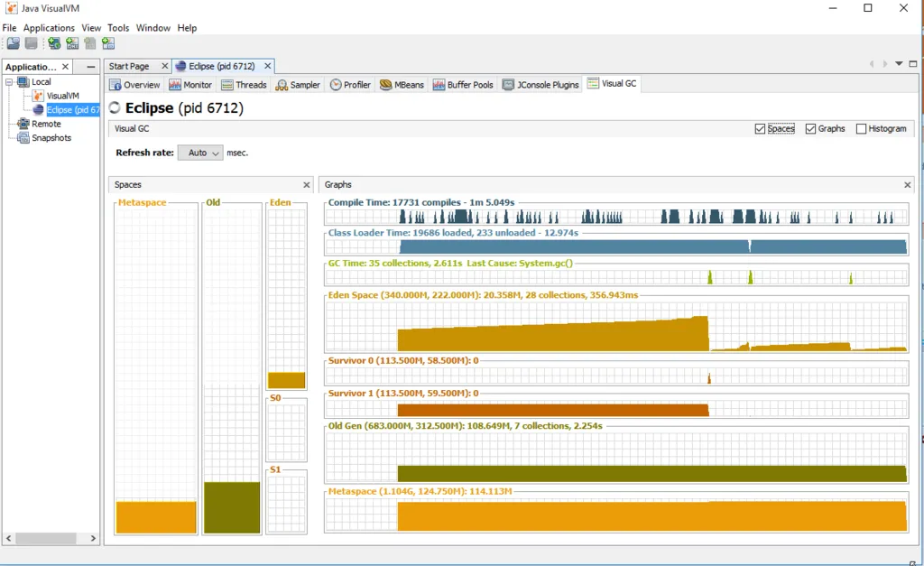924x566 pixels.
Task: Close the Spaces section
Action: click(307, 185)
